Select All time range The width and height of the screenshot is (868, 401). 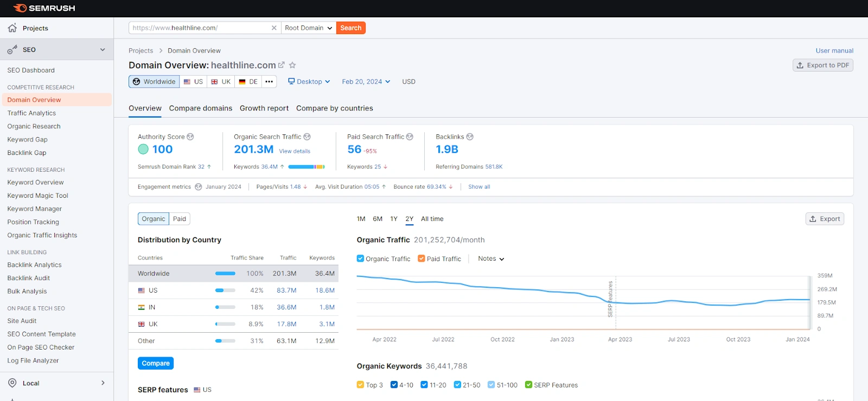[x=432, y=219]
